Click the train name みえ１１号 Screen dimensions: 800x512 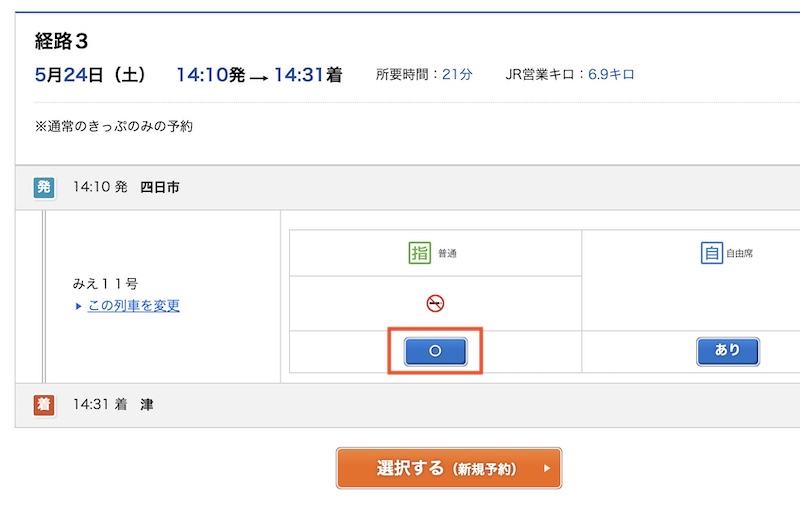click(105, 284)
